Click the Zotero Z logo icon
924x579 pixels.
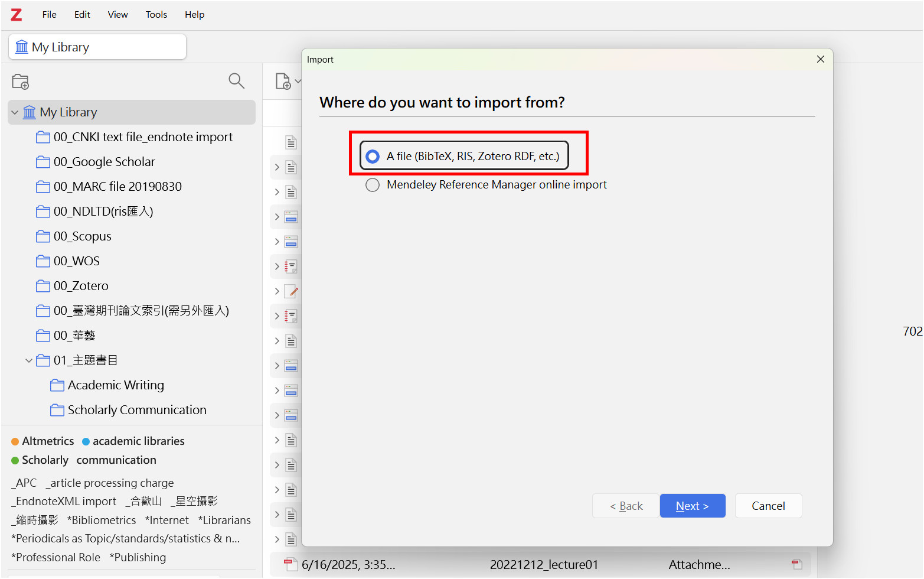pyautogui.click(x=17, y=15)
